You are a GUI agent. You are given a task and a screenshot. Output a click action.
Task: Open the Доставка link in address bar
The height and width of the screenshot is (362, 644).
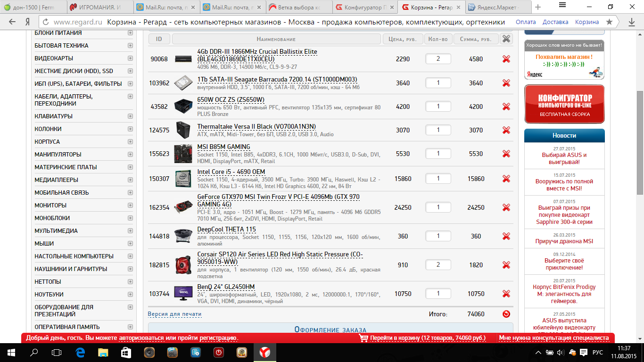pos(555,22)
